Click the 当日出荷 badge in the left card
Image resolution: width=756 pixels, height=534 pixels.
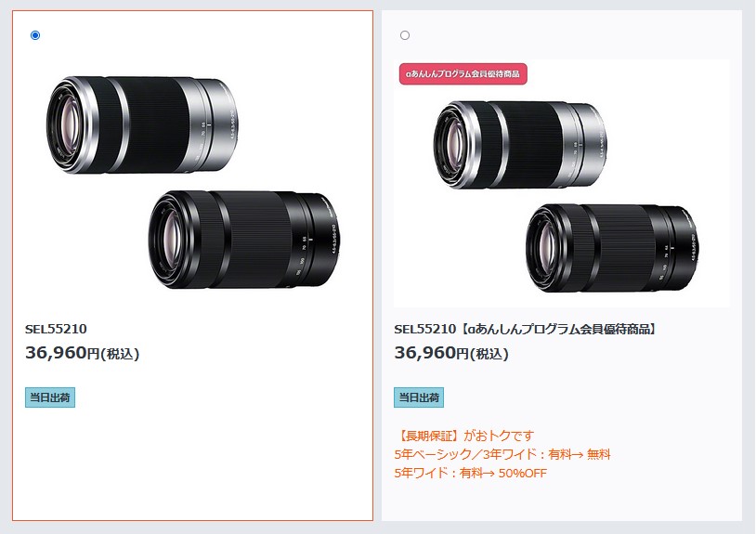point(50,397)
